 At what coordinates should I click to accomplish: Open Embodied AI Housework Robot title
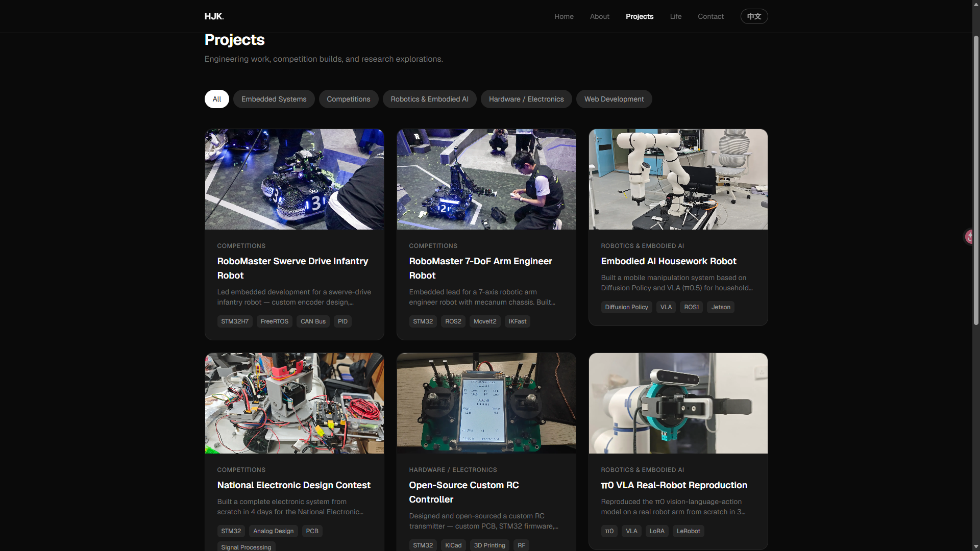coord(669,261)
